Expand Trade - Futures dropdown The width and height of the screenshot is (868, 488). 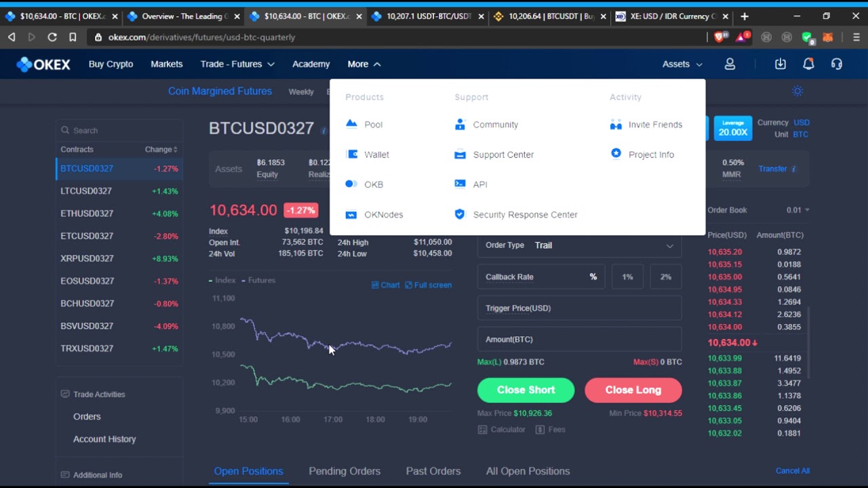(x=237, y=64)
